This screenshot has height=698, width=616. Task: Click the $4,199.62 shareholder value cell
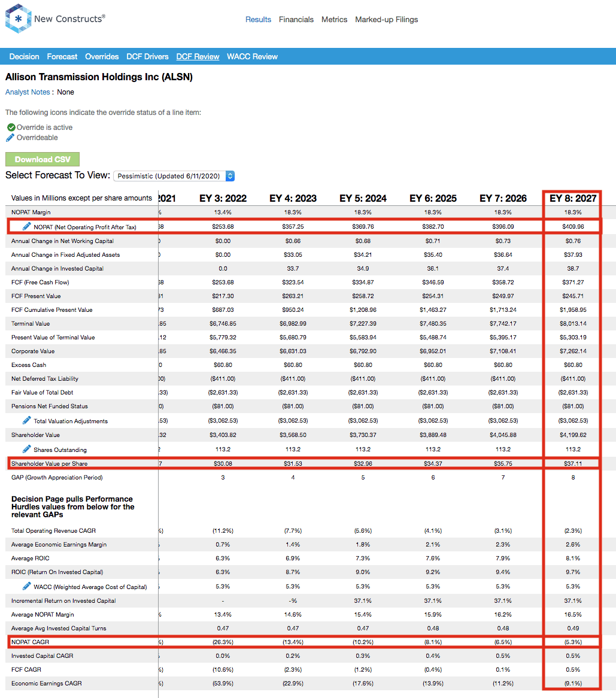(x=573, y=435)
